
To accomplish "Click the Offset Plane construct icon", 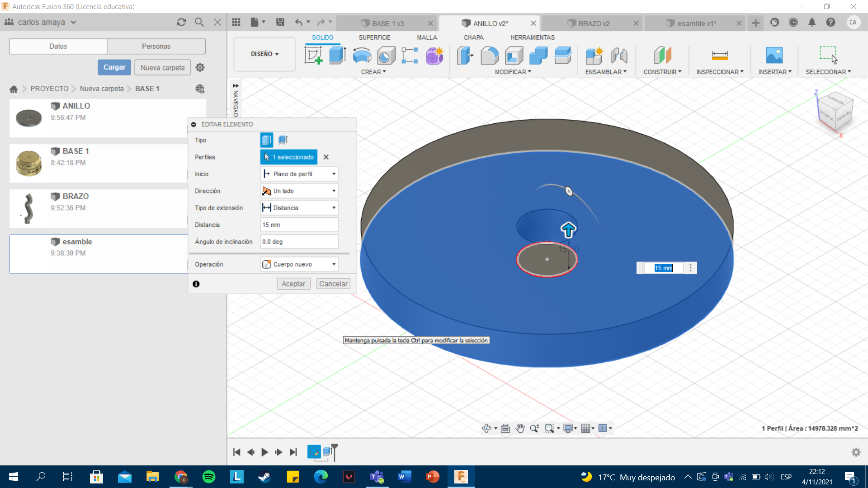I will pyautogui.click(x=662, y=56).
